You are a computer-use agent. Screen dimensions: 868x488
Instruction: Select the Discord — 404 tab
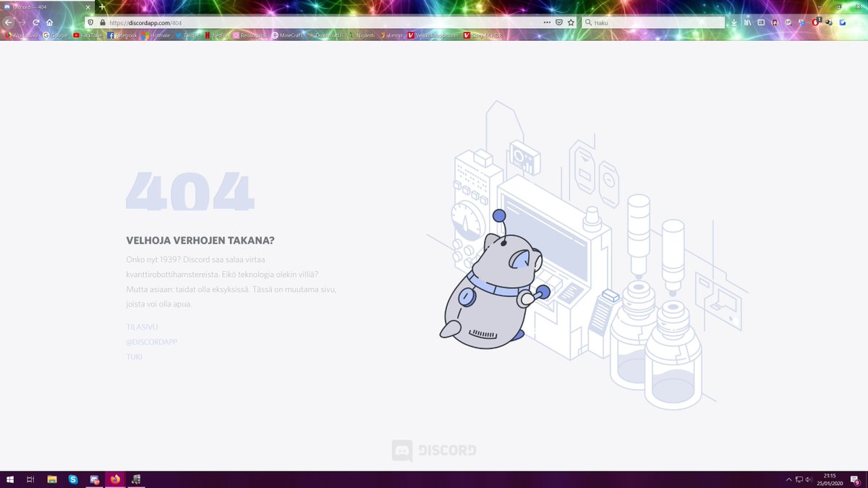[x=47, y=7]
